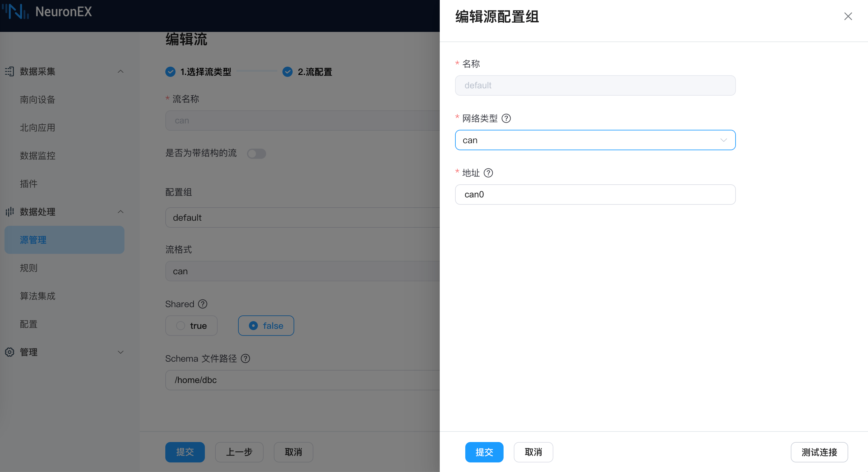Click help icon next to 网络类型

pyautogui.click(x=506, y=119)
